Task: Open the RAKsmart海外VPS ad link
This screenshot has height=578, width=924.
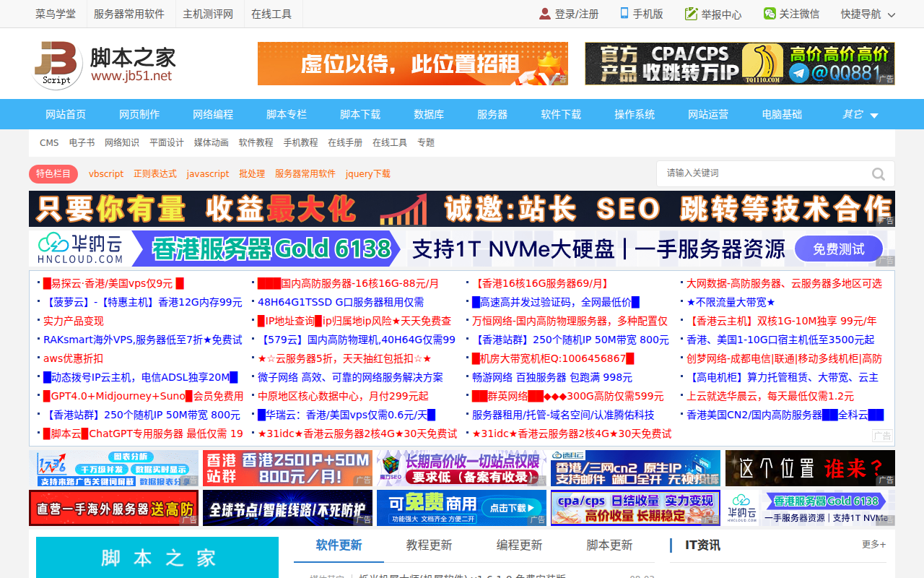Action: click(143, 340)
